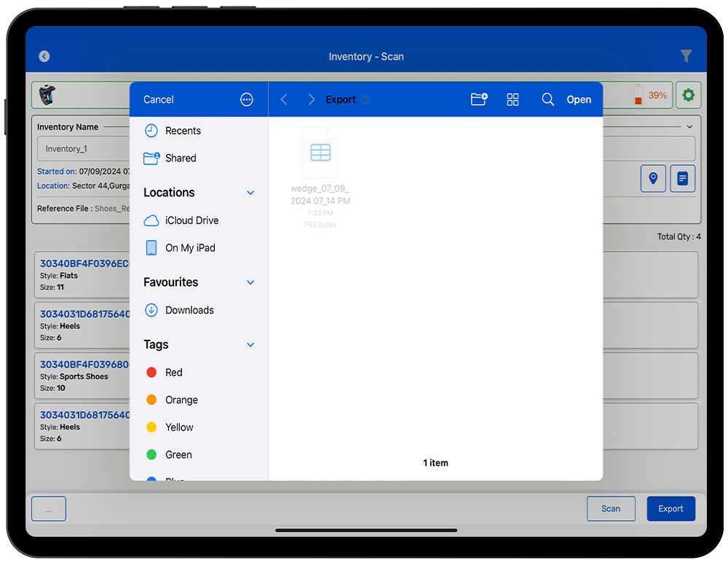This screenshot has width=728, height=563.
Task: Tap the search magnifier icon
Action: coord(547,100)
